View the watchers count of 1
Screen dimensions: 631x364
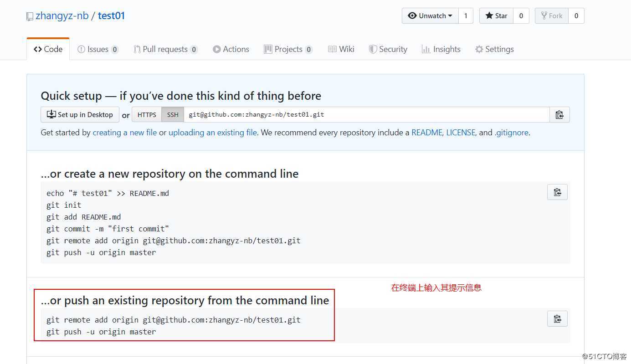point(466,16)
